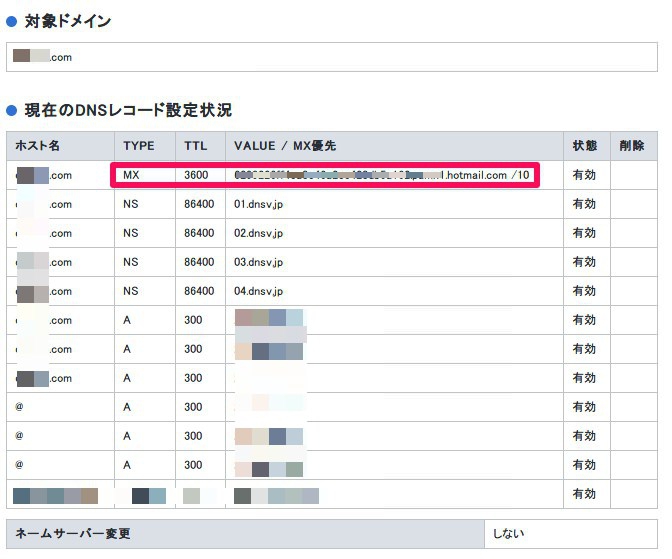Select the ホスト名 column header
The image size is (672, 559).
(x=38, y=146)
